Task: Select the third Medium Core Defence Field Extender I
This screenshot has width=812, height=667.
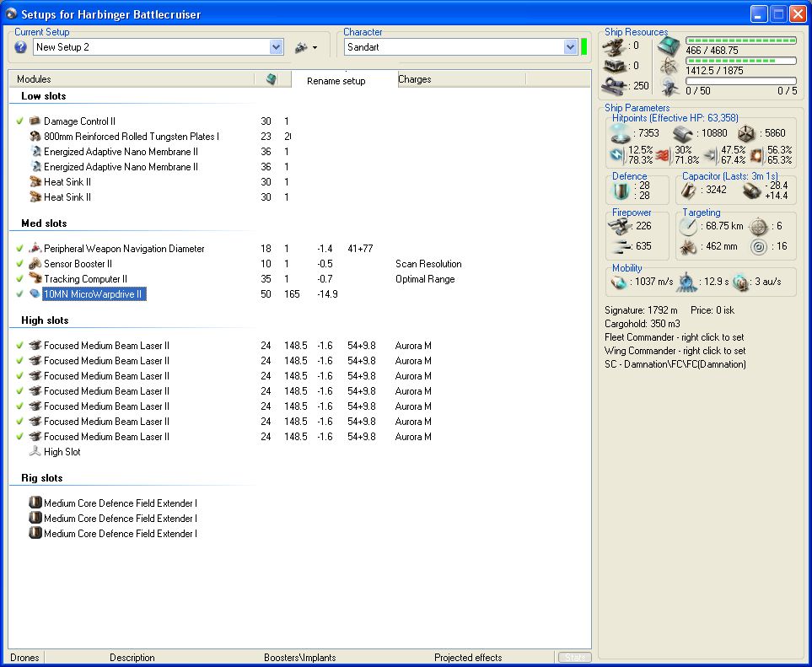Action: 120,534
